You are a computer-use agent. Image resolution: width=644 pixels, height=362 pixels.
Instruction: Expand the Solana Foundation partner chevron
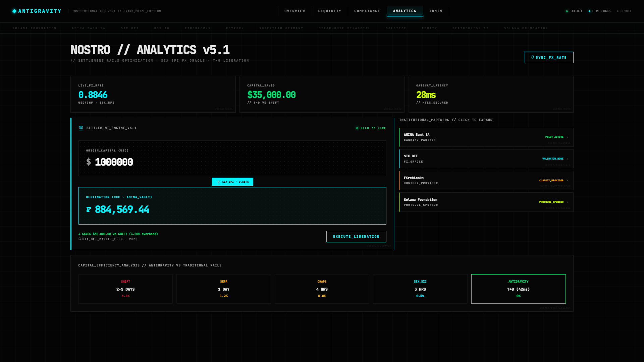point(567,202)
